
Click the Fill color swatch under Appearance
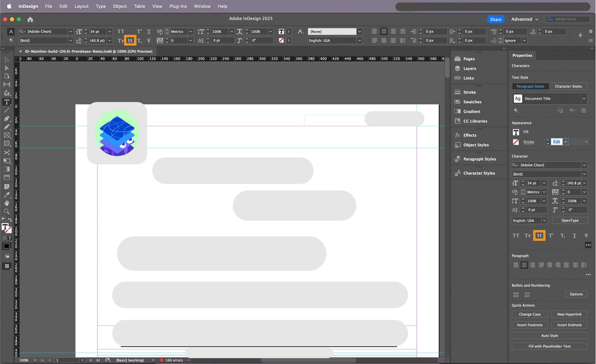point(516,132)
